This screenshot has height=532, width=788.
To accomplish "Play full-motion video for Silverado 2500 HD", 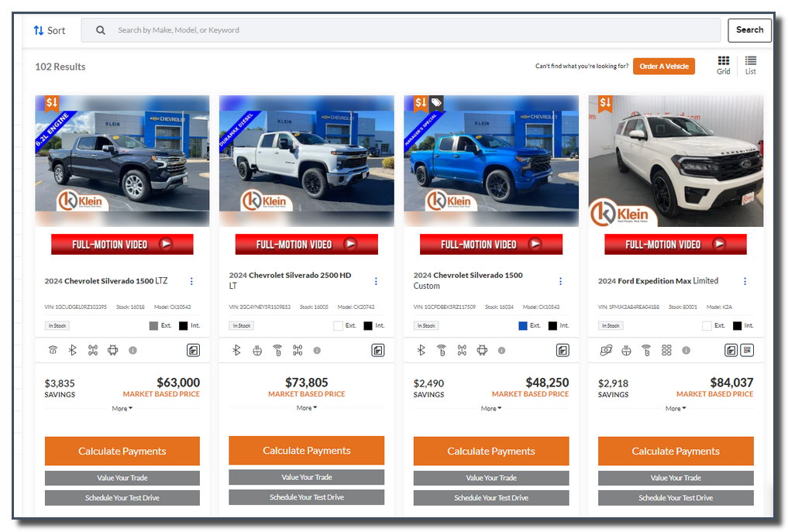I will [x=306, y=244].
